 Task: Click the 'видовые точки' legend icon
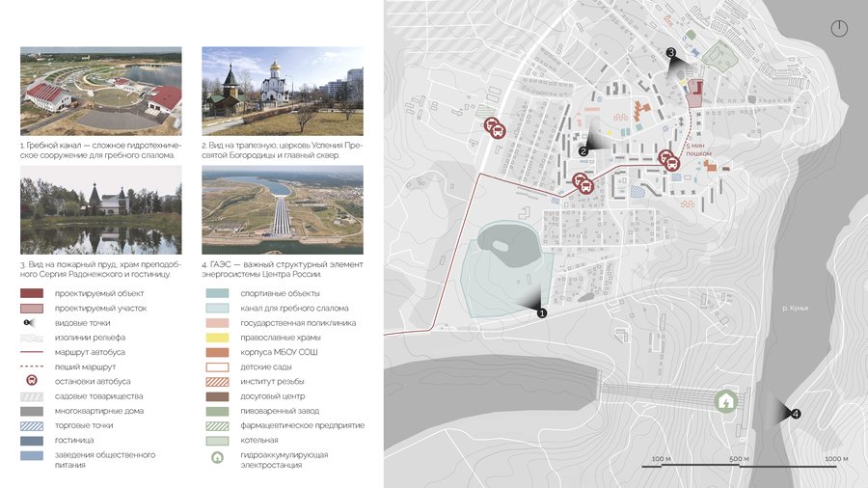(29, 322)
